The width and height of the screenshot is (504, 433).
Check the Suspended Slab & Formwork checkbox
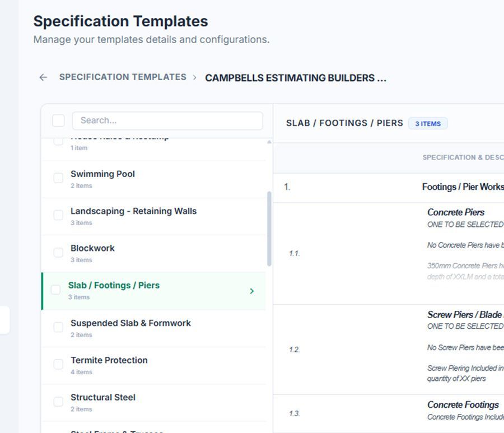coord(58,327)
